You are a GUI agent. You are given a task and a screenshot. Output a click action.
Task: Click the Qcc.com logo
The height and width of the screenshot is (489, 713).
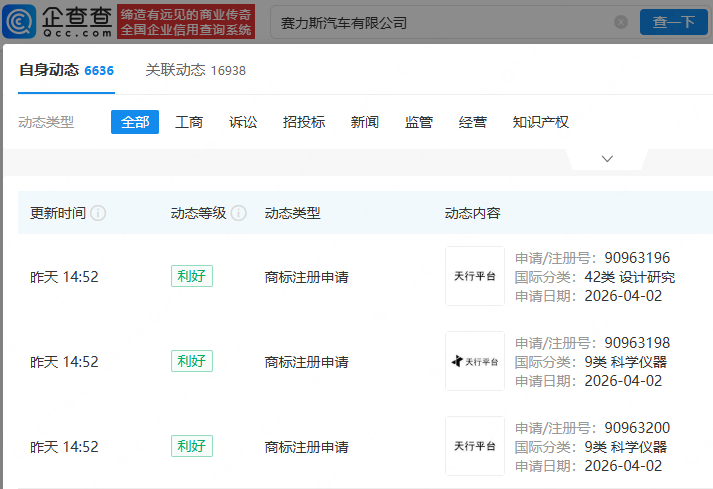coord(62,21)
